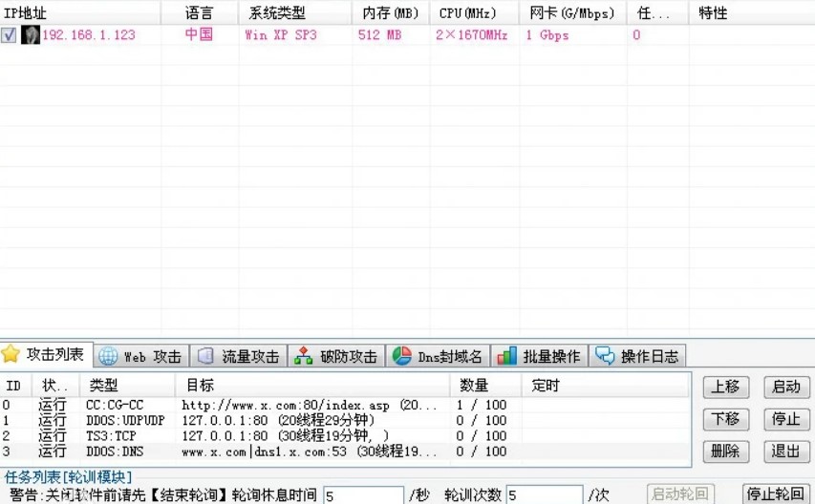Click the 启动 button
The height and width of the screenshot is (504, 815).
coord(786,387)
